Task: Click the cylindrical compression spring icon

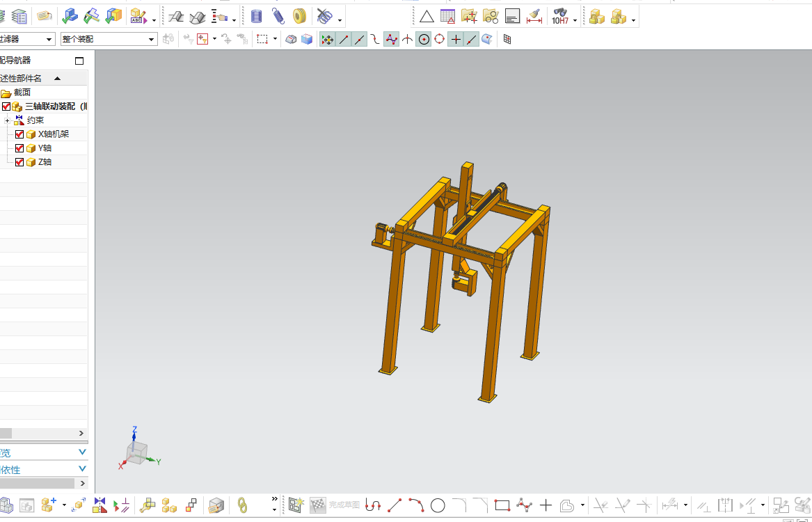Action: (x=256, y=17)
